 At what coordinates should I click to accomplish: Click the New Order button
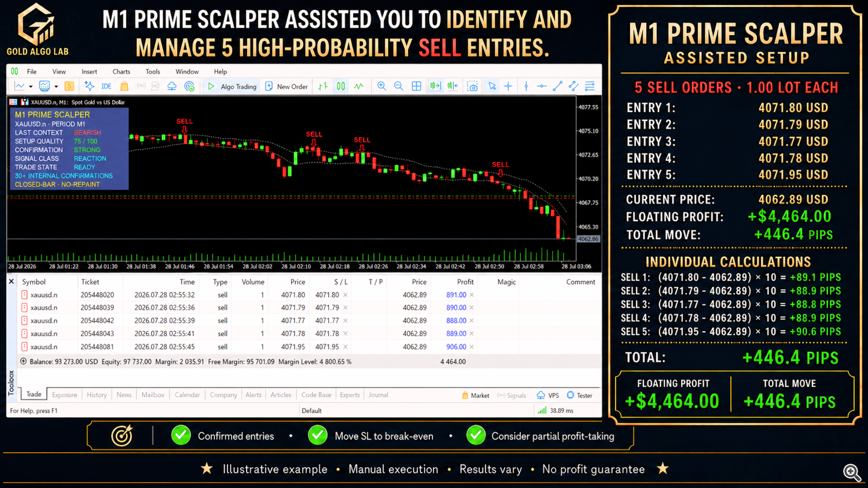tap(286, 86)
